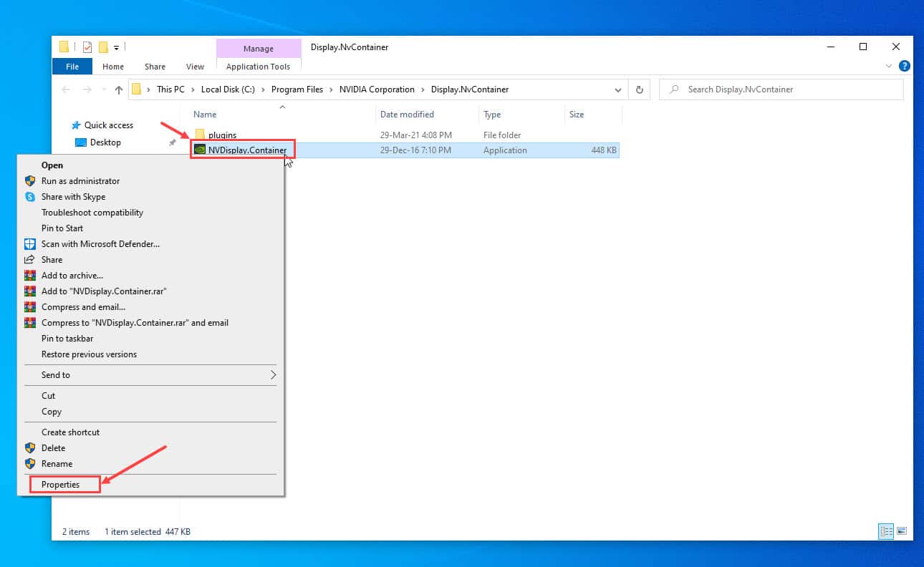Viewport: 924px width, 567px height.
Task: Click Display.NvContainer breadcrumb segment
Action: [x=470, y=89]
